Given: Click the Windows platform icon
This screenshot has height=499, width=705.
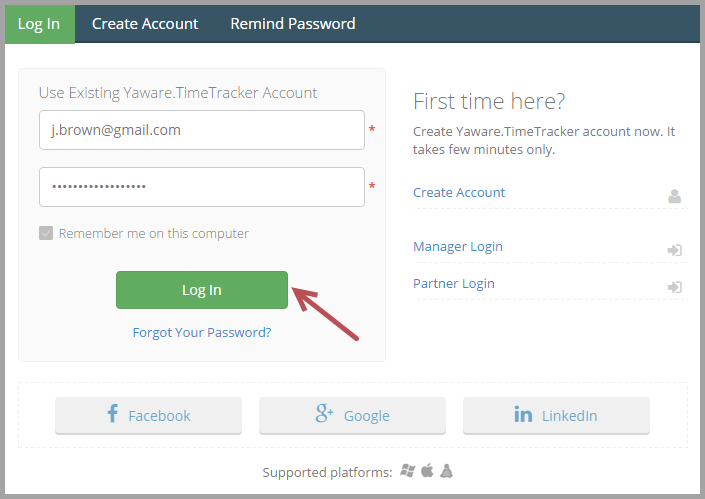Looking at the screenshot, I should tap(408, 471).
